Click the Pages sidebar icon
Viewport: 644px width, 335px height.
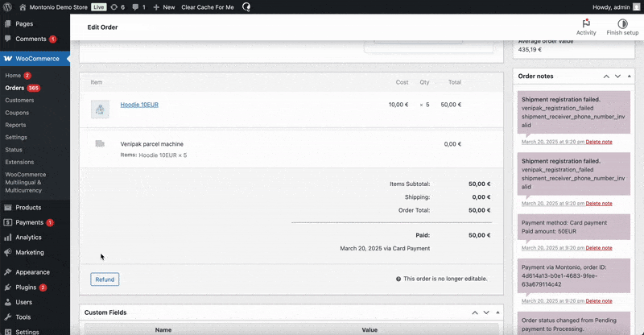pos(7,24)
